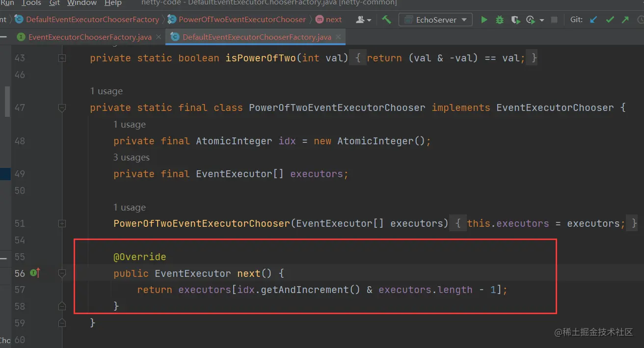Open the Git menu

55,3
